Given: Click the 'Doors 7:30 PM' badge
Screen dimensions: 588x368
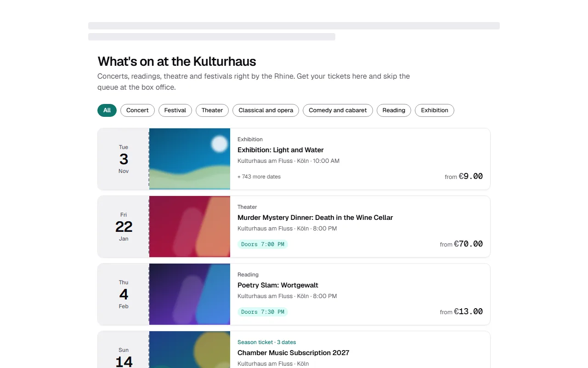Looking at the screenshot, I should (263, 312).
